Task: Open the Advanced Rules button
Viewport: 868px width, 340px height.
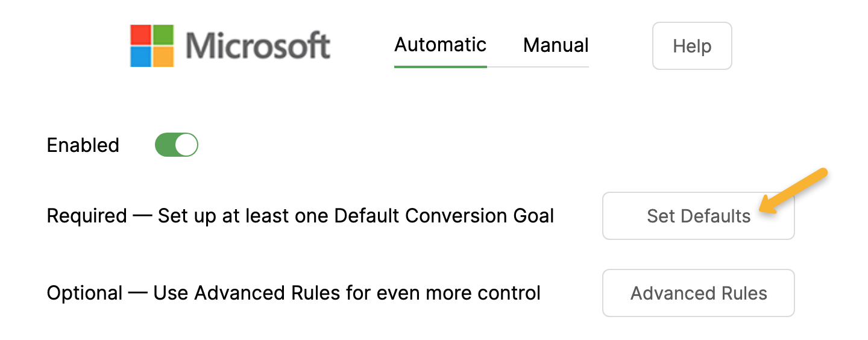Action: point(698,293)
